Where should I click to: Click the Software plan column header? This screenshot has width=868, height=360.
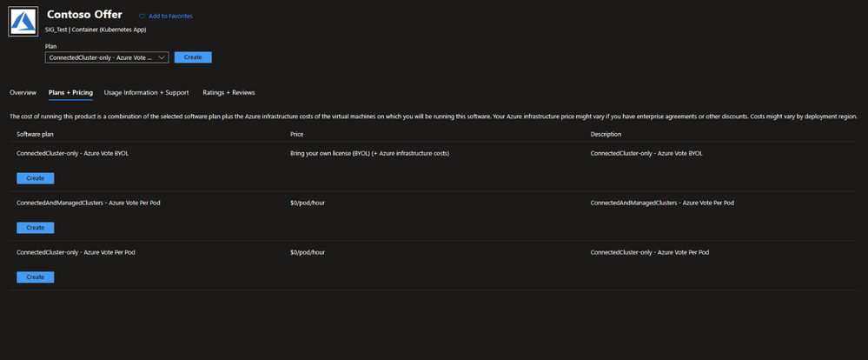(x=35, y=135)
